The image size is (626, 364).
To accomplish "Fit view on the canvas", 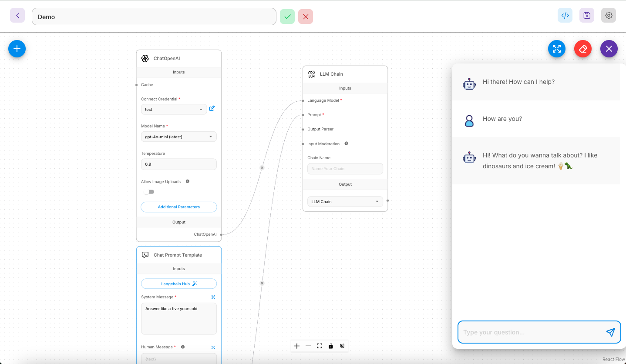I will click(x=320, y=346).
